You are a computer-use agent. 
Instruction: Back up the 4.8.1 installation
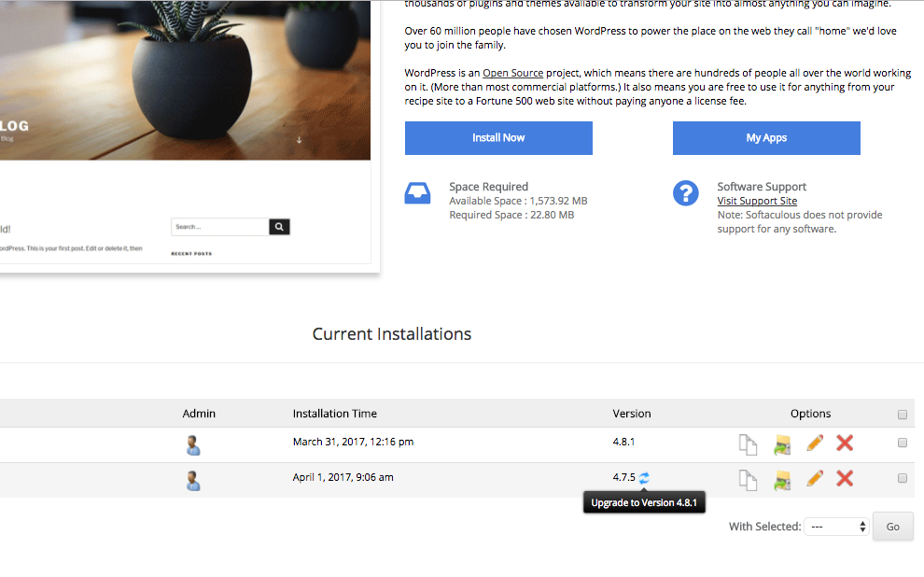tap(782, 444)
